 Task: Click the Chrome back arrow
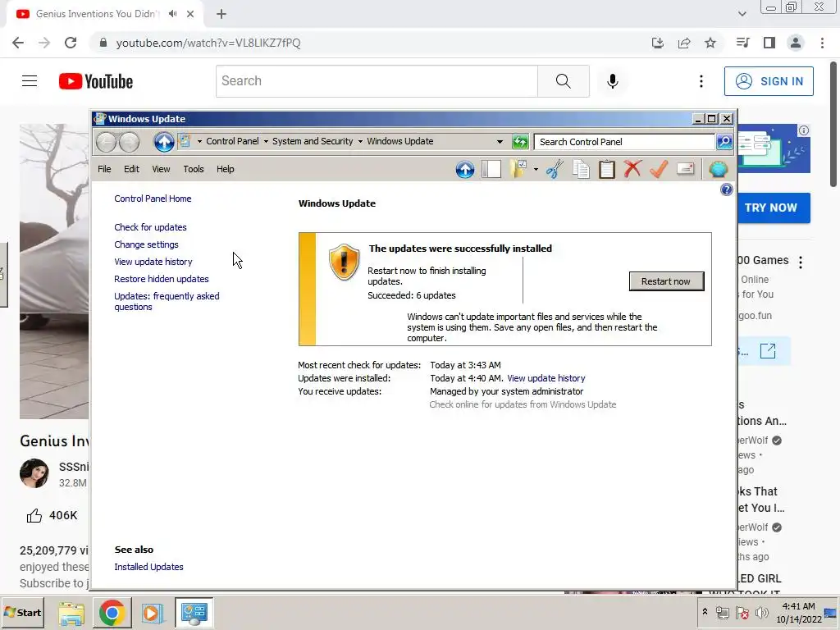pos(18,43)
